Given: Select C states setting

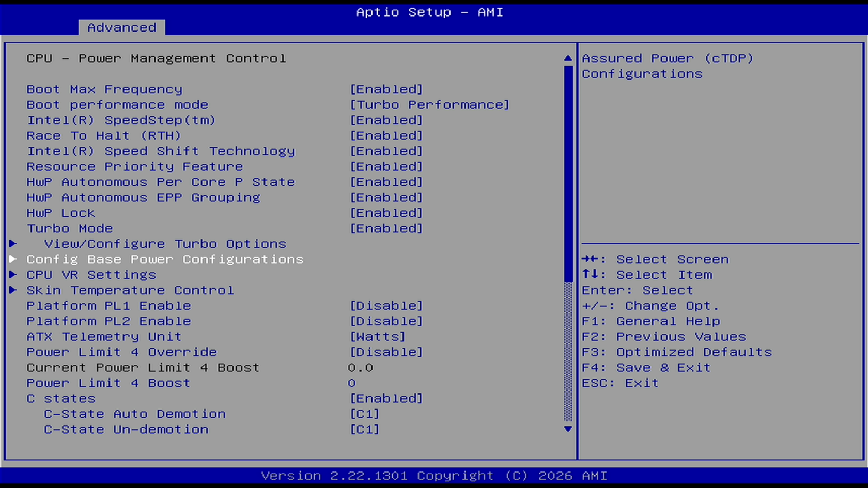Looking at the screenshot, I should pos(61,399).
